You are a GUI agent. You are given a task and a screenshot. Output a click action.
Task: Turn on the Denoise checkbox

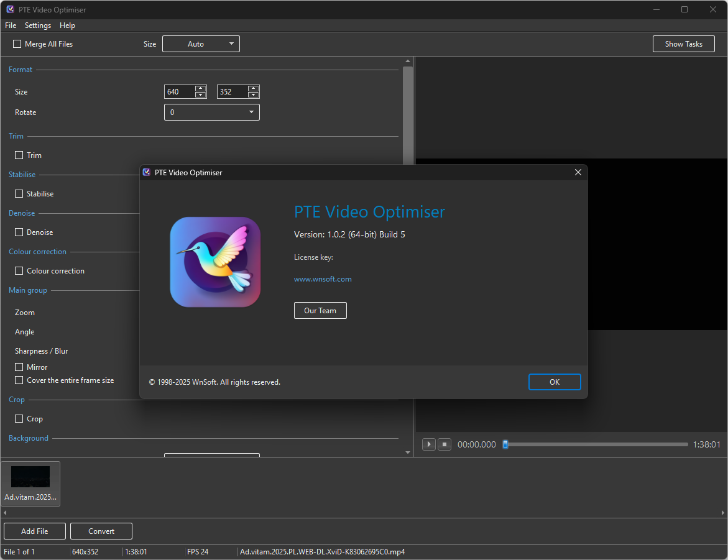(19, 232)
